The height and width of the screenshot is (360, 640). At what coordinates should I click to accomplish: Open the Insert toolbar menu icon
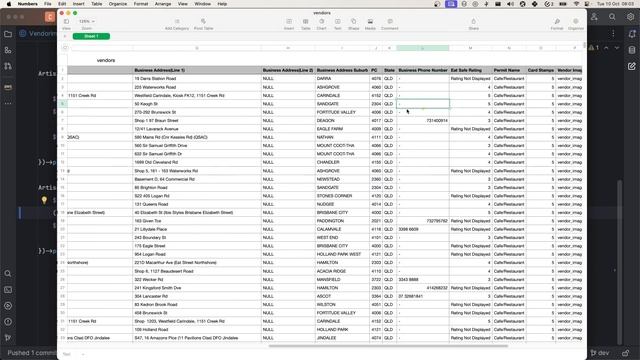[289, 22]
